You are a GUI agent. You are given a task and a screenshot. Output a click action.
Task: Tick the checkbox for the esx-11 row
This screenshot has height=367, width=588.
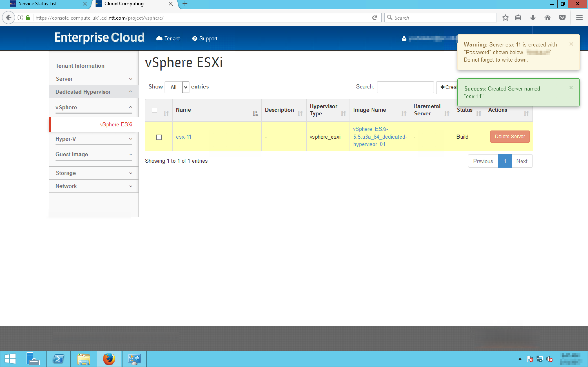pyautogui.click(x=159, y=137)
